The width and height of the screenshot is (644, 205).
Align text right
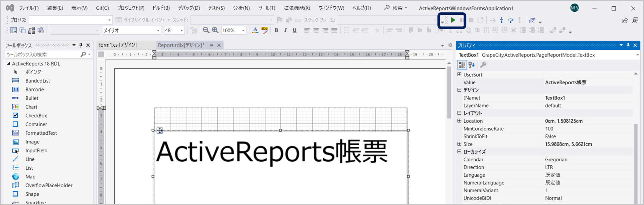tap(325, 30)
